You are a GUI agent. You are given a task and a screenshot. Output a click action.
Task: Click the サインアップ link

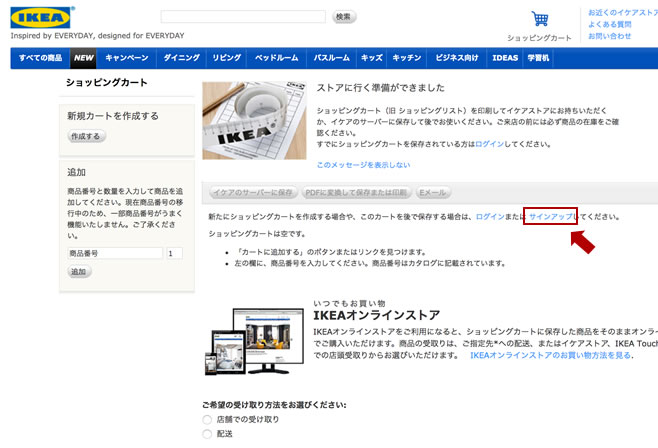coord(551,216)
